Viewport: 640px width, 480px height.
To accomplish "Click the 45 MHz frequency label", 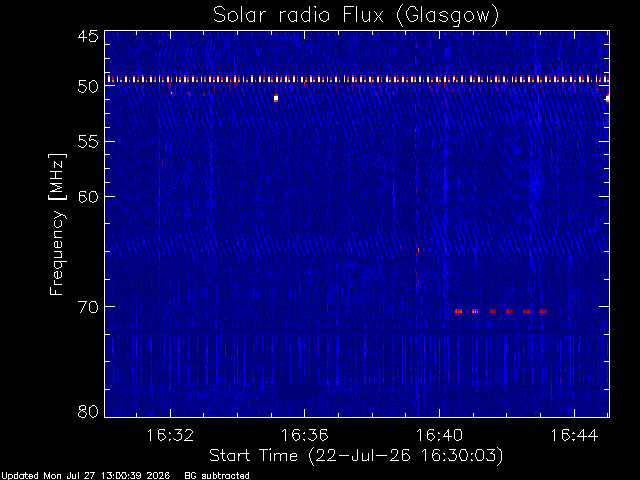I will click(x=88, y=37).
